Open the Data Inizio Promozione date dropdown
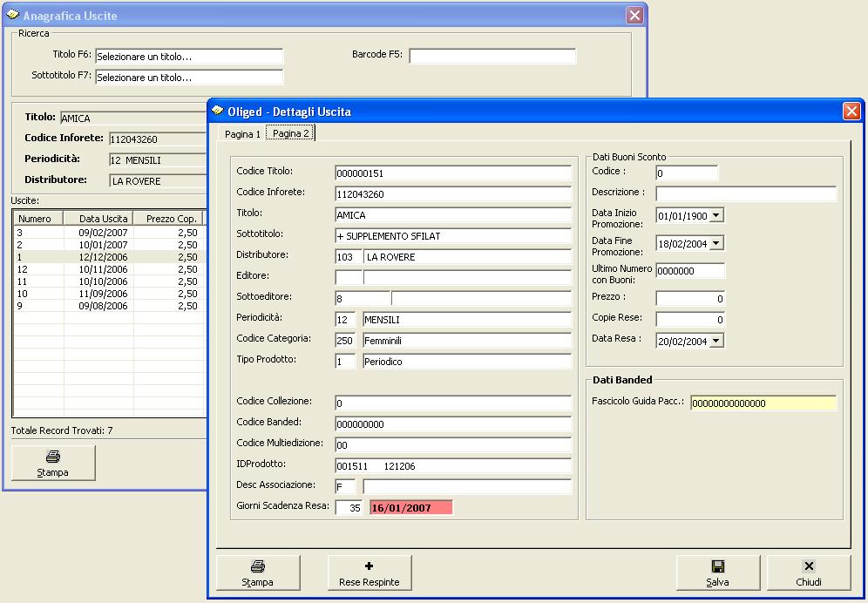This screenshot has width=868, height=603. [x=716, y=215]
